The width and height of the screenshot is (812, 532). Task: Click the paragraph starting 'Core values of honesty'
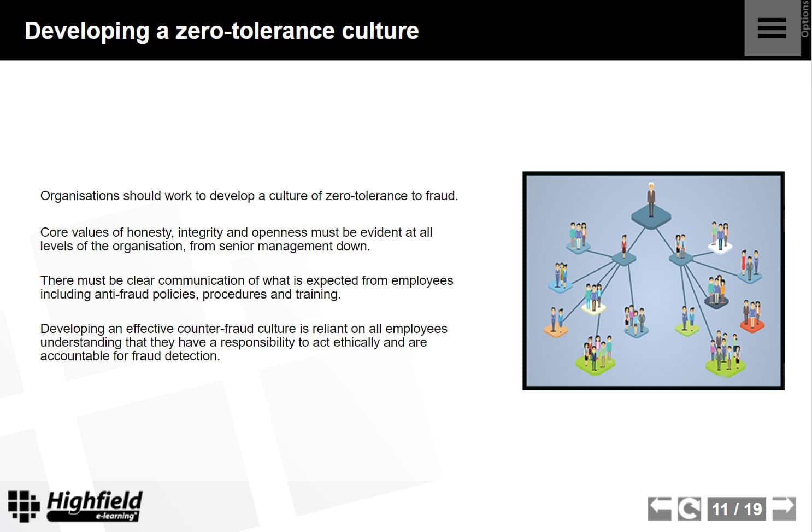point(236,239)
